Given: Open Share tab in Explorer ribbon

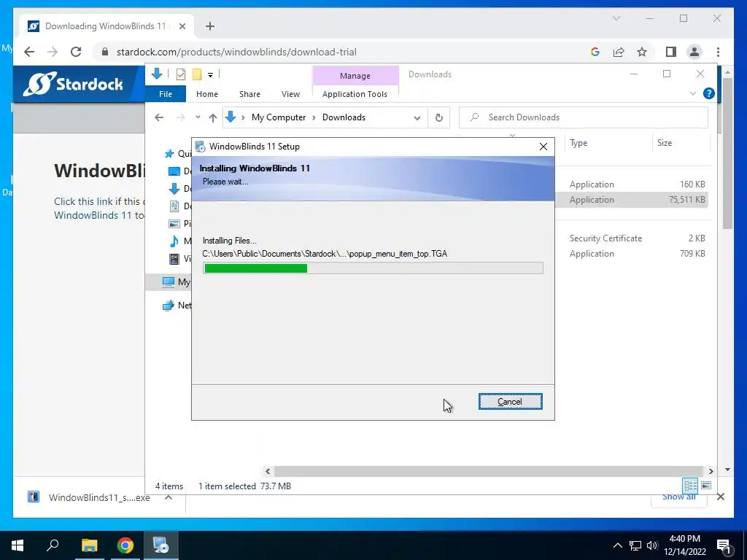Looking at the screenshot, I should coord(249,94).
